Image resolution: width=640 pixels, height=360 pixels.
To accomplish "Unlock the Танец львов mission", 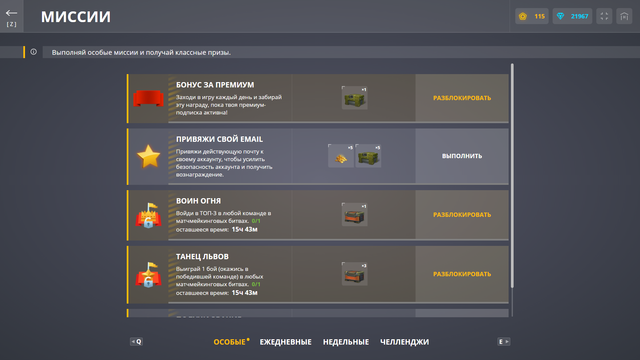I will click(462, 274).
